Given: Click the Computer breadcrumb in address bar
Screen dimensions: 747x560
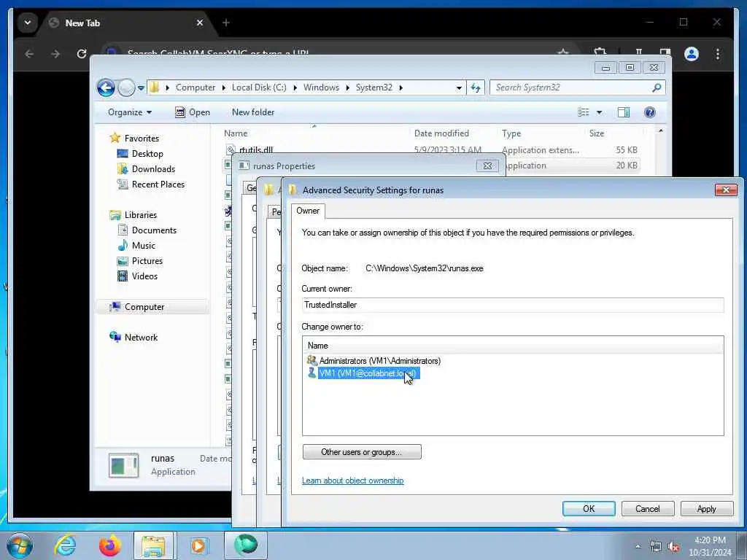Looking at the screenshot, I should [196, 87].
